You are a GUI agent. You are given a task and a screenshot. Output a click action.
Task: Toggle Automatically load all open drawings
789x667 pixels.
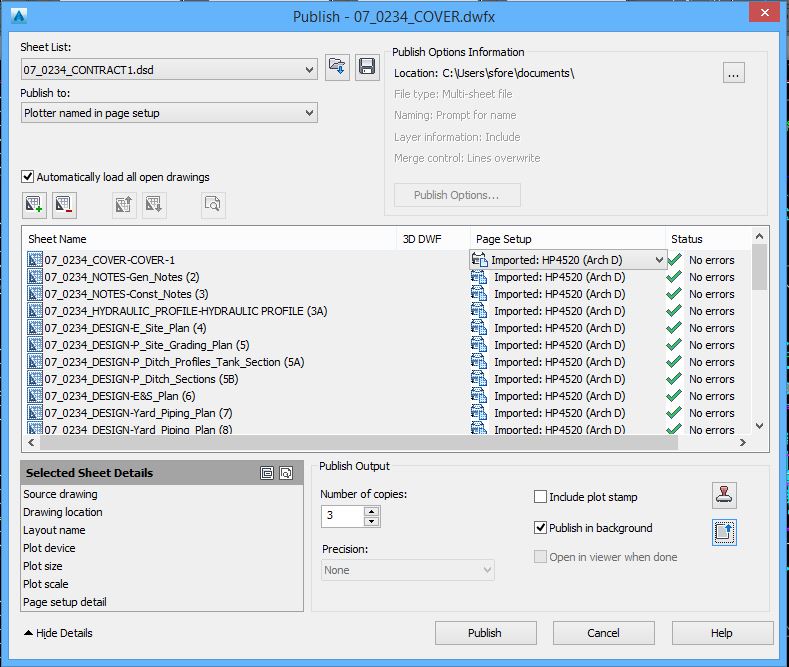28,177
